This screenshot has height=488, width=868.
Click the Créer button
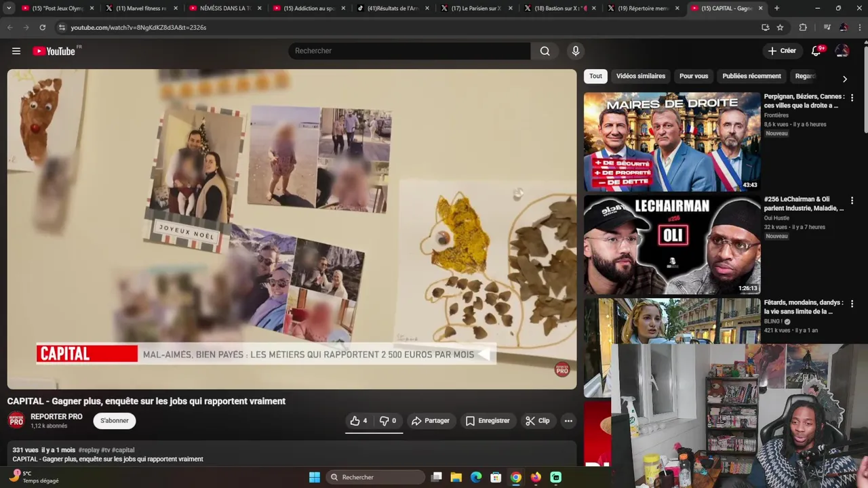782,51
